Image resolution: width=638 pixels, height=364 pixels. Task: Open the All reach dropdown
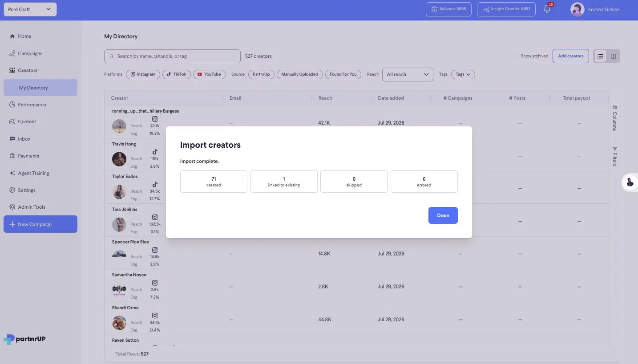click(408, 74)
